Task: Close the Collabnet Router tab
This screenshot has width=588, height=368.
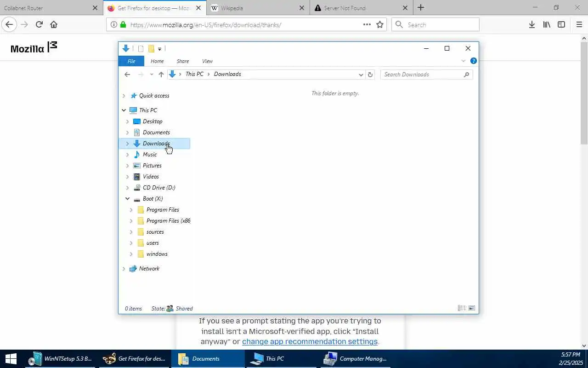Action: 95,8
